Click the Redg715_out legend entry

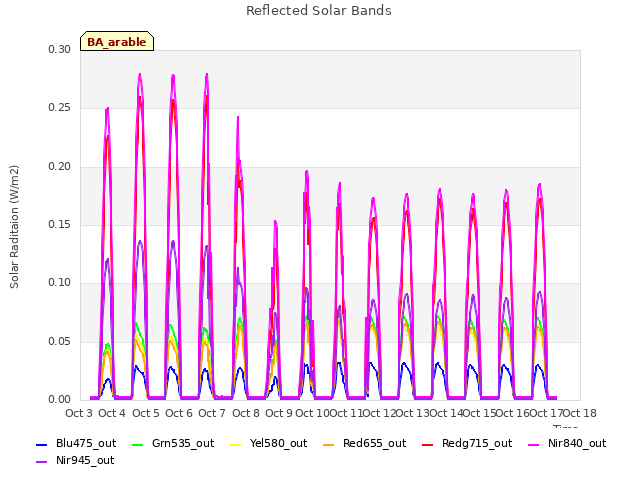[467, 443]
